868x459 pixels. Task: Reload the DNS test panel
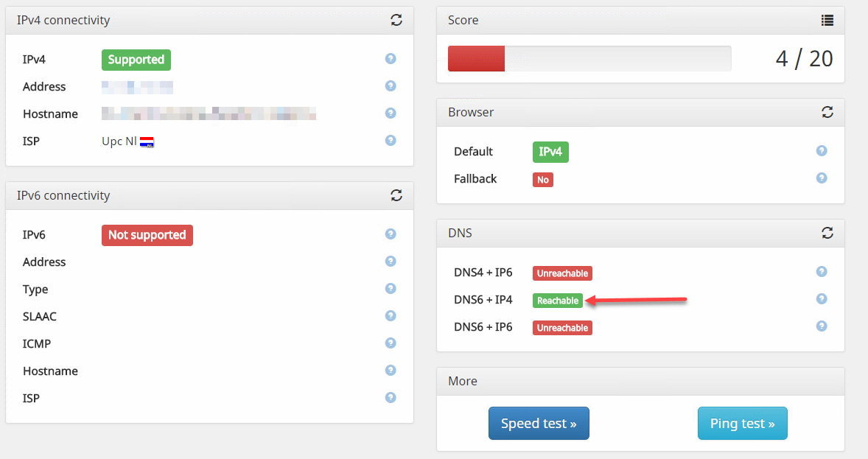[827, 233]
